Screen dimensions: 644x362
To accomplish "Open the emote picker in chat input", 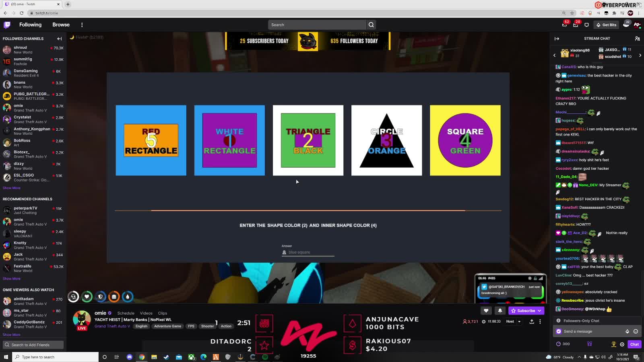I will tap(636, 331).
